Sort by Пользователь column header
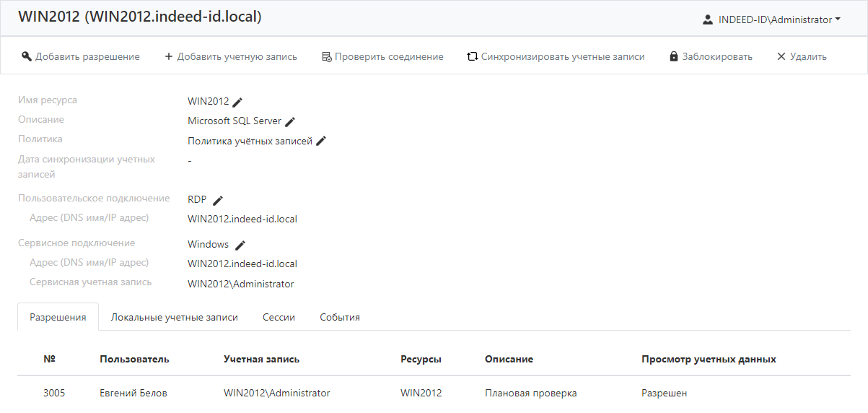Image resolution: width=868 pixels, height=413 pixels. pyautogui.click(x=134, y=359)
